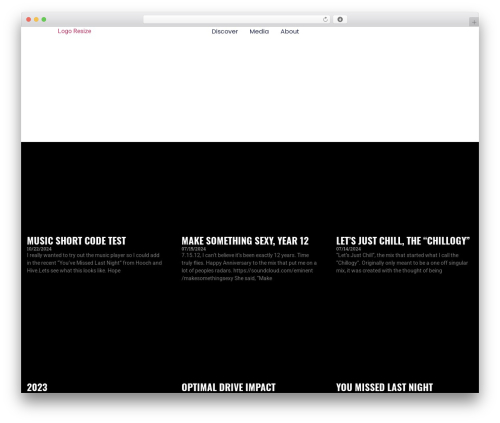Open a new tab with plus button
Screen dimensions: 500x423
pyautogui.click(x=474, y=22)
